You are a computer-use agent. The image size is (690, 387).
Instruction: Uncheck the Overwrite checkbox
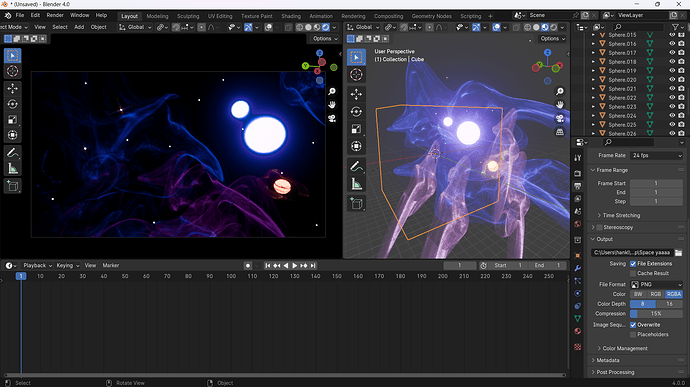coord(633,325)
